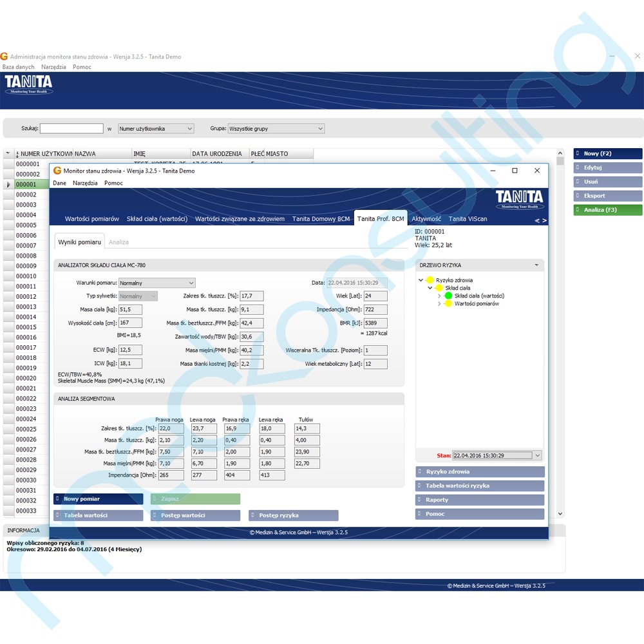Viewport: 644px width, 644px height.
Task: Click the green dot beside Skład ciała (wartości) tree node
Action: point(448,296)
